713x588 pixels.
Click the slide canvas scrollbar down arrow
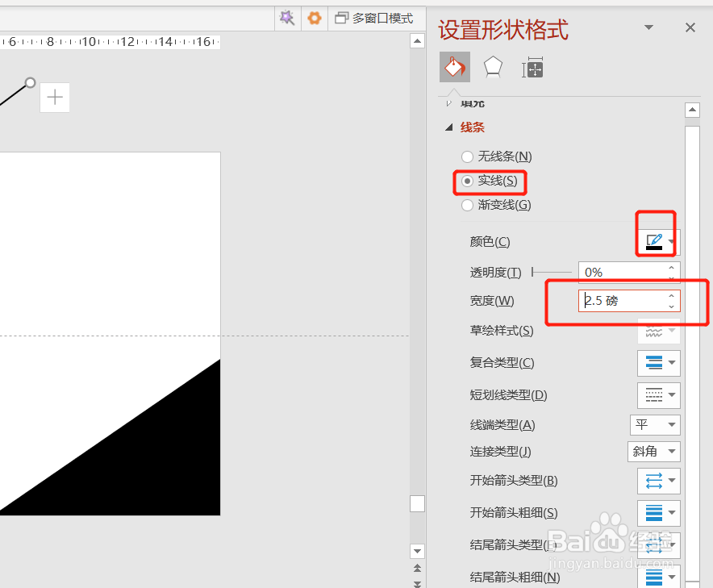[418, 551]
